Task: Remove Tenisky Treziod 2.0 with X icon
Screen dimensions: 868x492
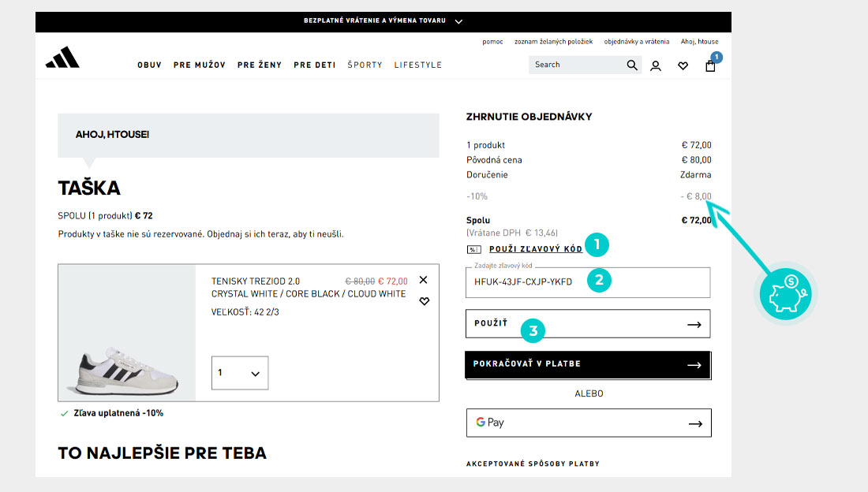Action: (x=424, y=280)
